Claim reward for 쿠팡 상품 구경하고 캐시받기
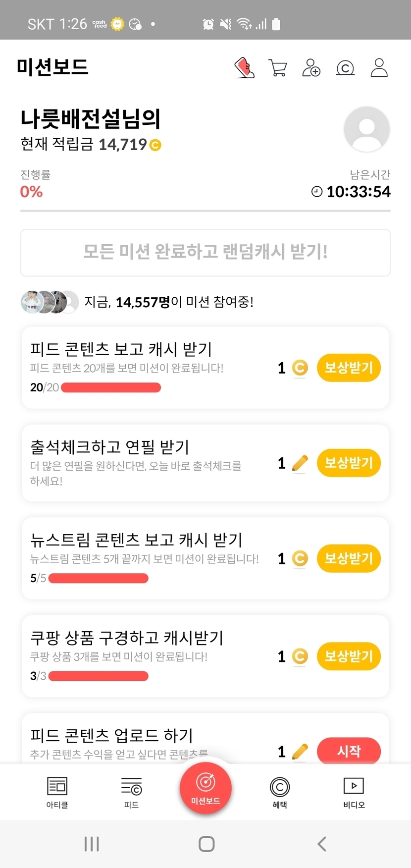The image size is (411, 868). pos(349,656)
